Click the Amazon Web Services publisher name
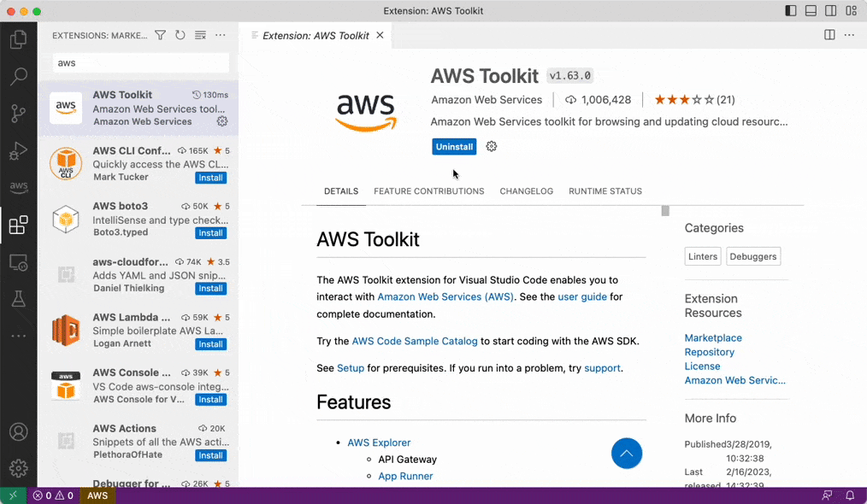 coord(487,100)
